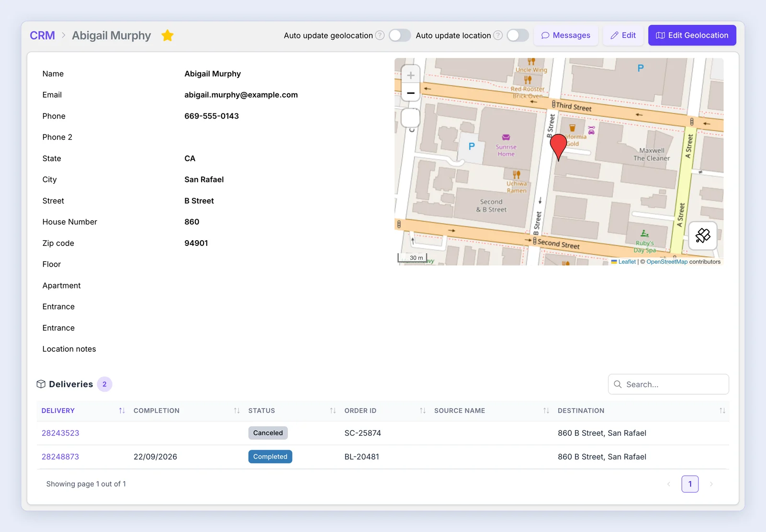Open the Messages button
766x532 pixels.
[566, 35]
